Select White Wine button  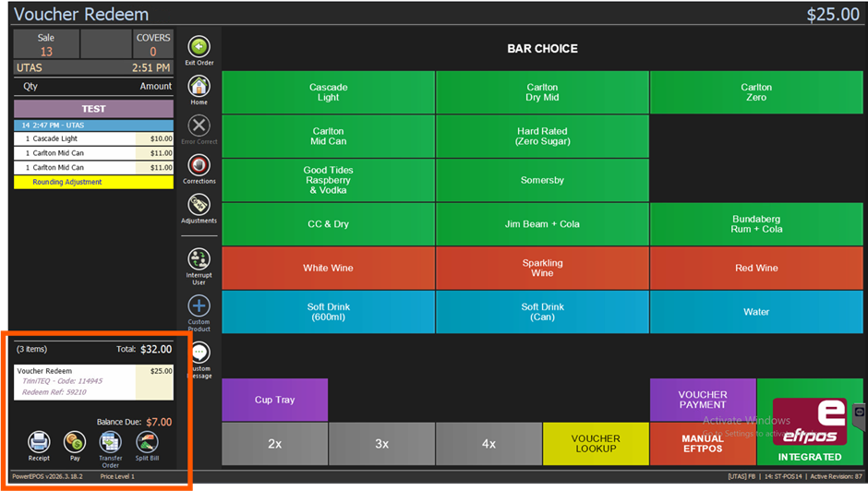(328, 268)
